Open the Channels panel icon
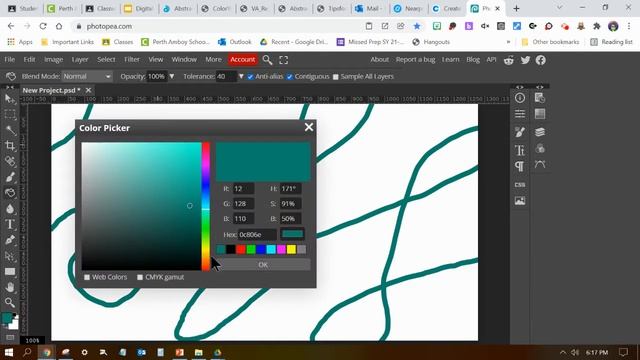Screen dimensions: 640x360 coord(540,148)
